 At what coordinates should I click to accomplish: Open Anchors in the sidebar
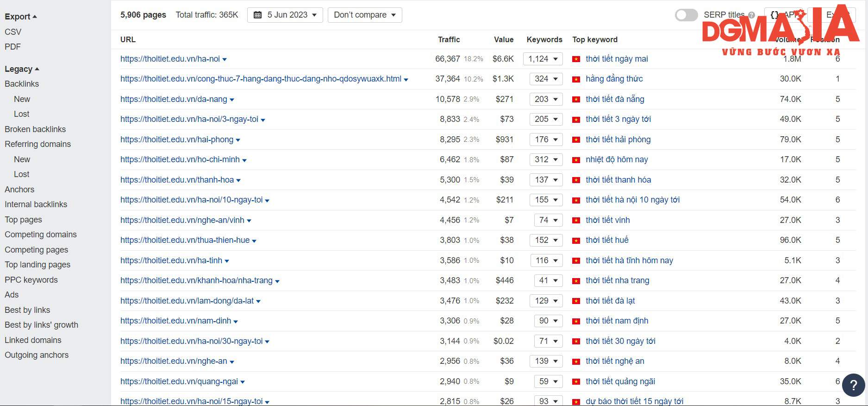pyautogui.click(x=19, y=190)
